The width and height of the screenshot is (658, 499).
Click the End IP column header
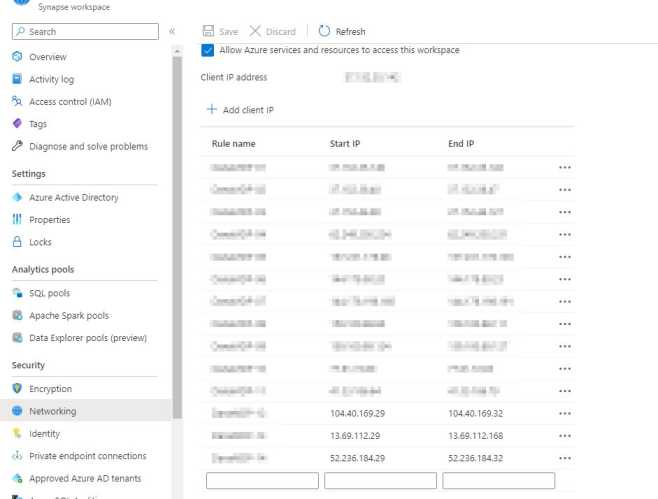coord(461,144)
